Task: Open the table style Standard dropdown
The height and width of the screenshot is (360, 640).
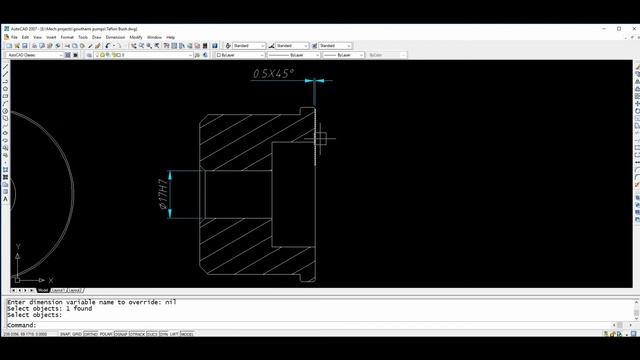Action: 335,46
